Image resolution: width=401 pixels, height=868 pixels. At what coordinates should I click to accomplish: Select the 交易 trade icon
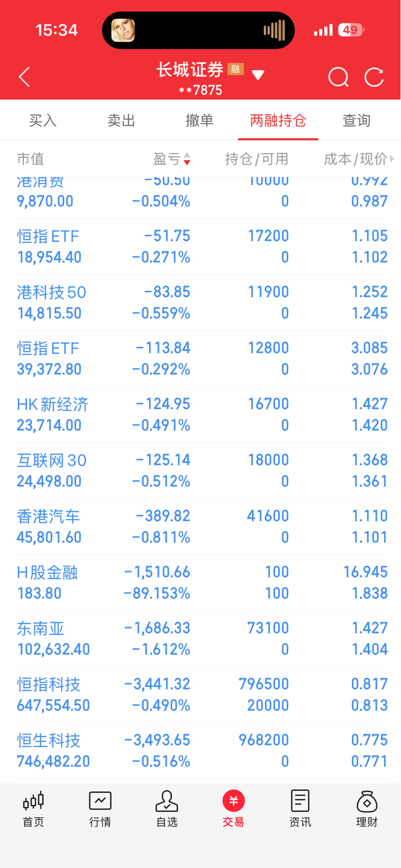[234, 801]
